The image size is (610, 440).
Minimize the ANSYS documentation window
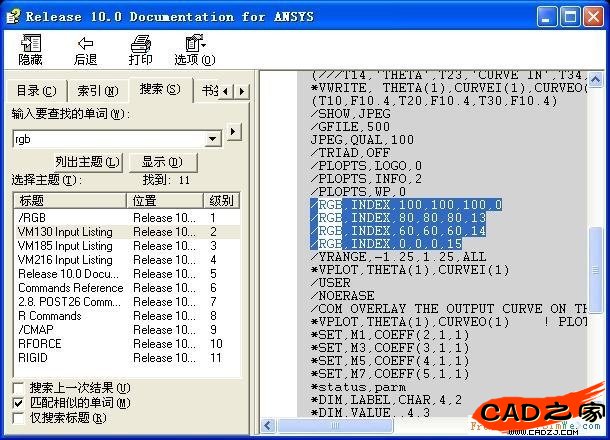click(546, 17)
